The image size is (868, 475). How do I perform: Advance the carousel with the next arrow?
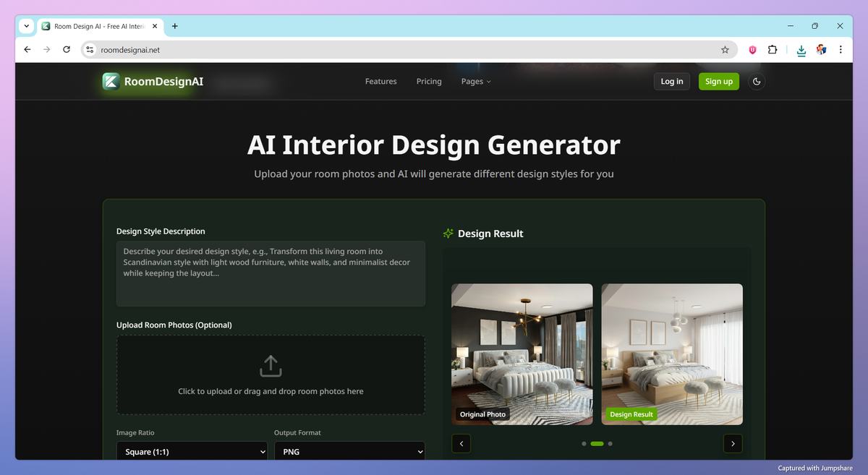pyautogui.click(x=732, y=443)
